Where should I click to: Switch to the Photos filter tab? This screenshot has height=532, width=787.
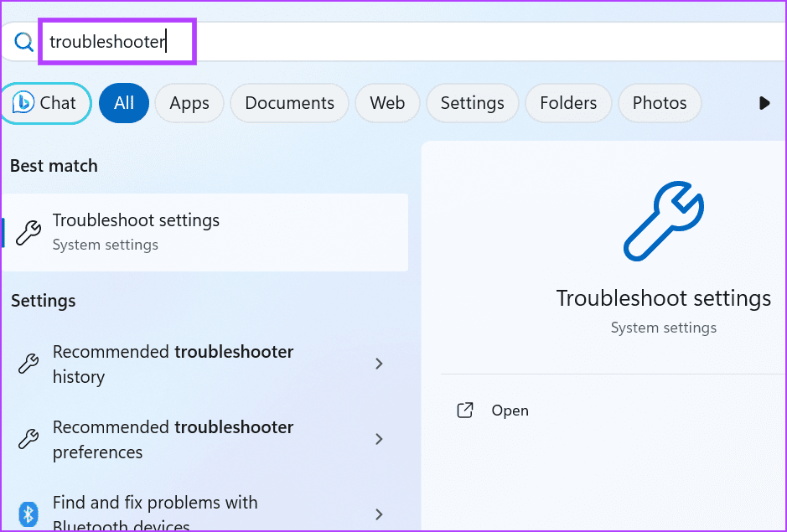[x=660, y=103]
